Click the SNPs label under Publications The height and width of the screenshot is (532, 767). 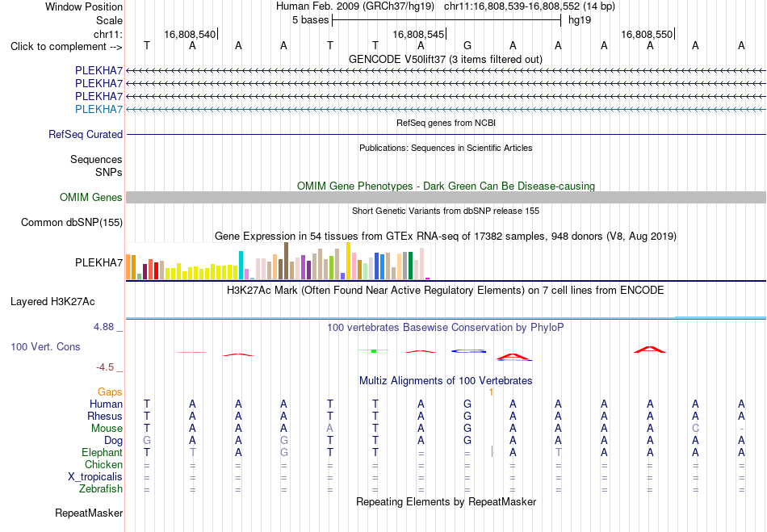[x=109, y=172]
